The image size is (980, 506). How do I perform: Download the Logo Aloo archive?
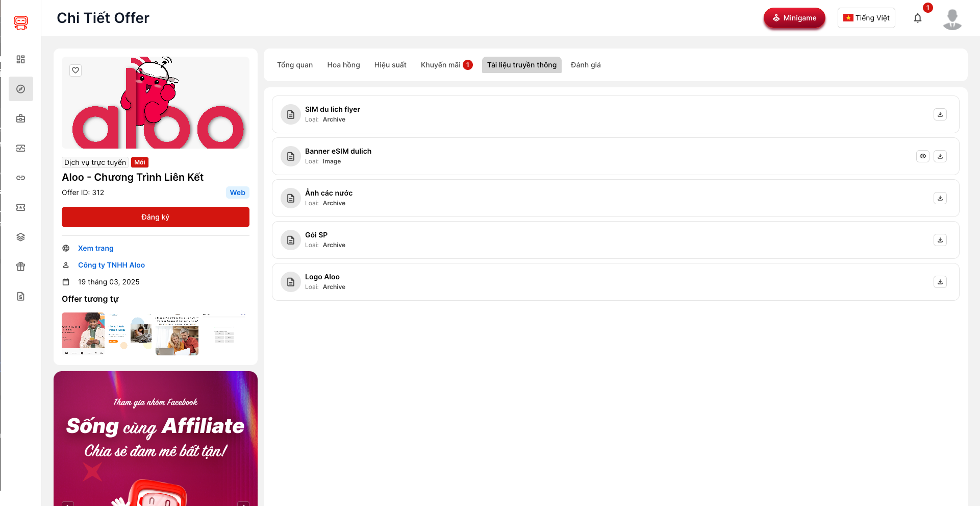(940, 282)
